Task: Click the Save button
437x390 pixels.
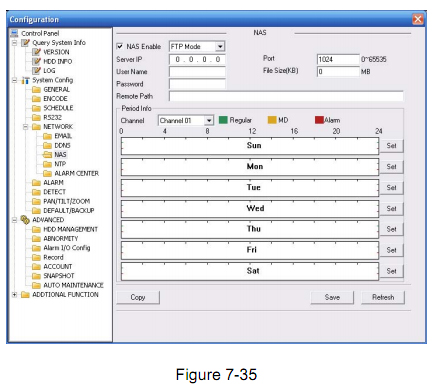Action: [x=332, y=297]
